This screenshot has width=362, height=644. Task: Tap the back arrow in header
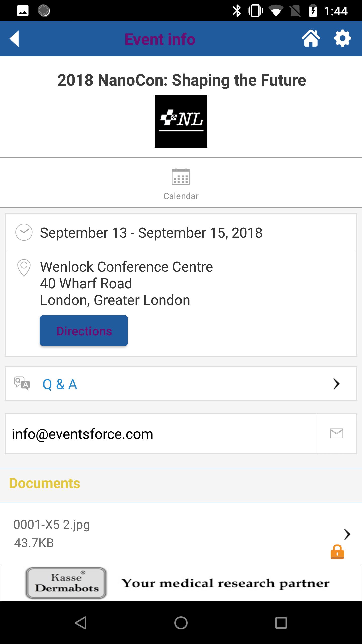(x=14, y=39)
